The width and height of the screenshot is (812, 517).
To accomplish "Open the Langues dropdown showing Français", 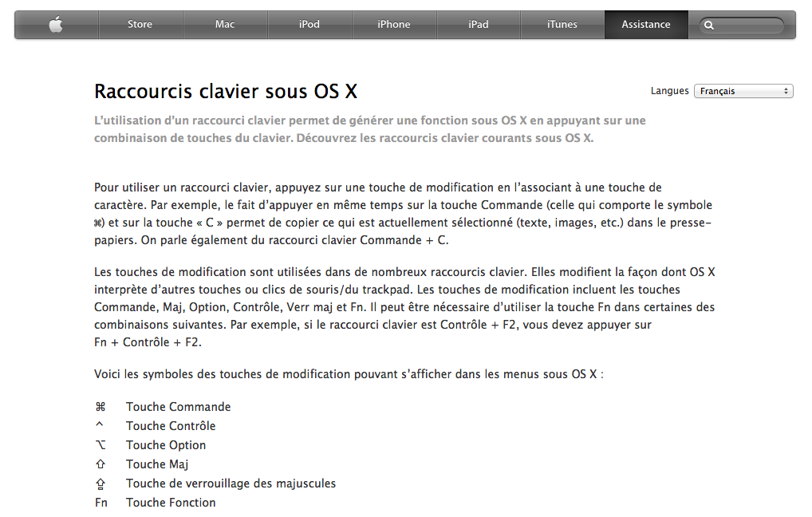I will [743, 91].
